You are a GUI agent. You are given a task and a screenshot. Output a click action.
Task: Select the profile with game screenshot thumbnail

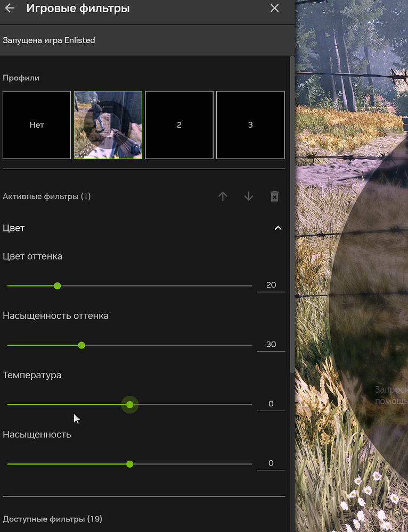108,125
